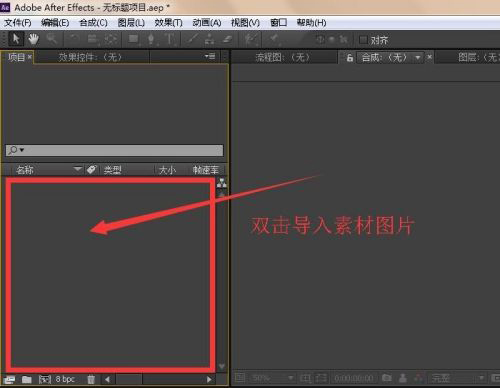Sort by the 帧速率 column header
This screenshot has height=388, width=500.
(x=206, y=170)
